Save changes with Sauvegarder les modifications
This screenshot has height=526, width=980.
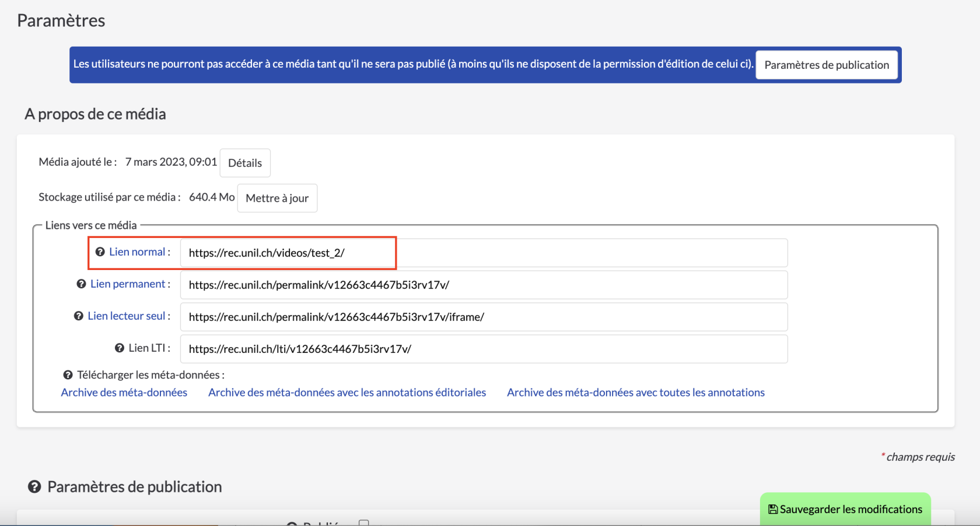pyautogui.click(x=845, y=509)
